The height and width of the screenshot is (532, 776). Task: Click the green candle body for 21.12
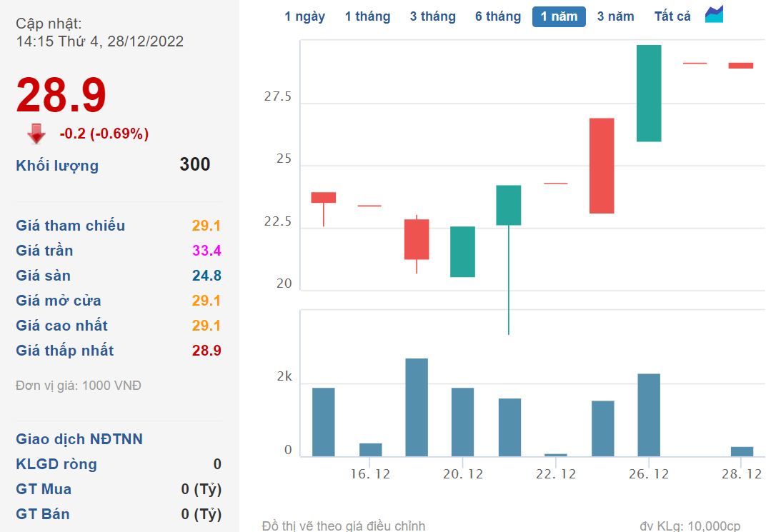[x=509, y=205]
